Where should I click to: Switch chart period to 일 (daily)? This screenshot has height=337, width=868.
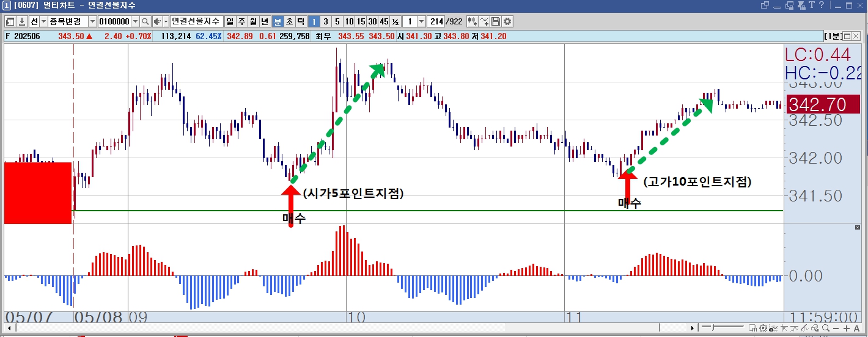(x=230, y=21)
